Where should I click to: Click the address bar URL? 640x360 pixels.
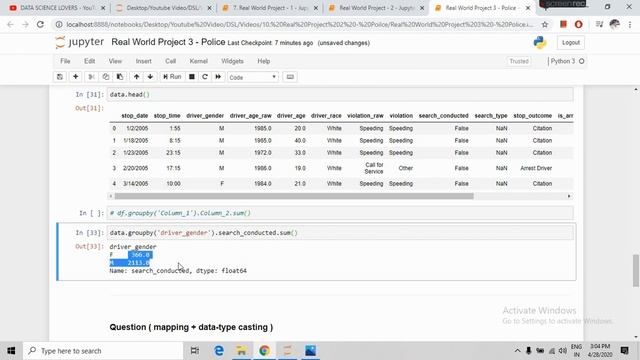(300, 24)
